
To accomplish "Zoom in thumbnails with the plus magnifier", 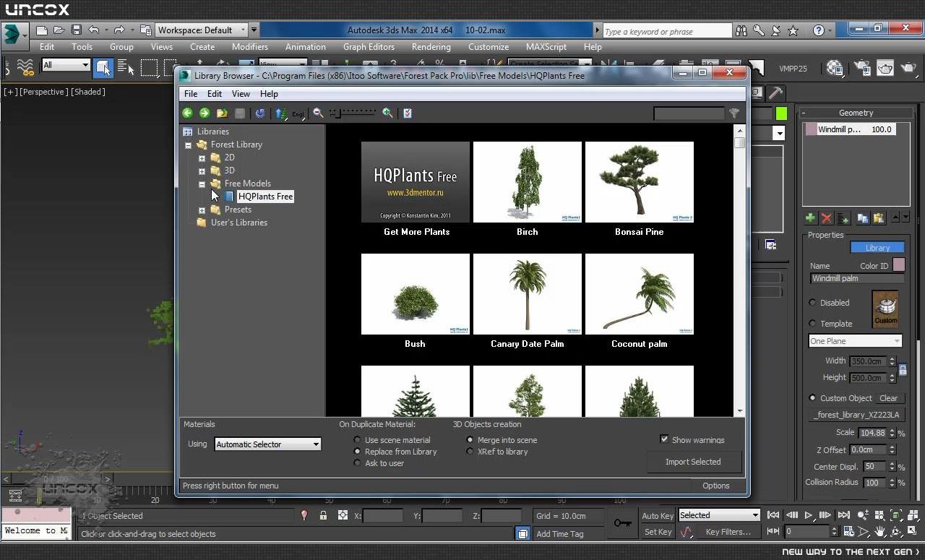I will [x=388, y=113].
